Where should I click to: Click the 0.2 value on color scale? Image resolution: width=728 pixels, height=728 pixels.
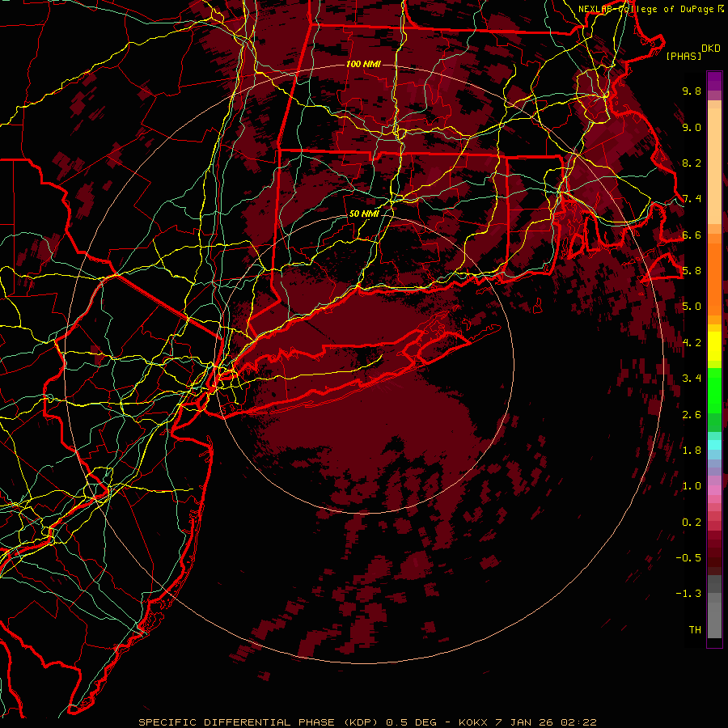pyautogui.click(x=692, y=523)
